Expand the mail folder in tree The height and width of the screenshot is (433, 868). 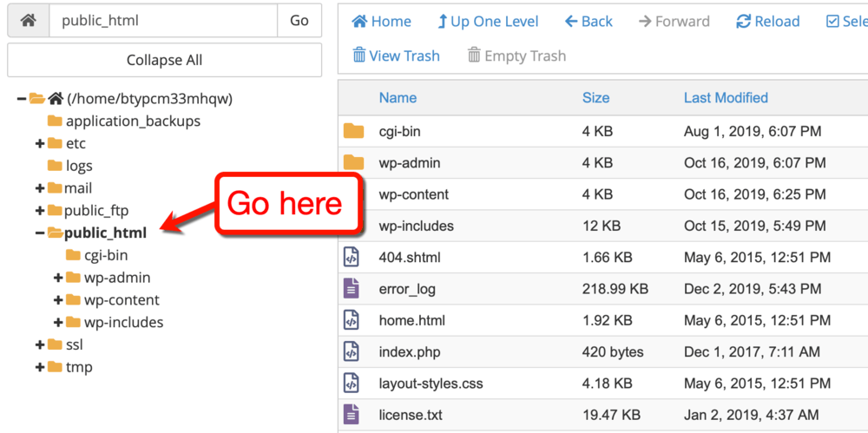point(39,189)
